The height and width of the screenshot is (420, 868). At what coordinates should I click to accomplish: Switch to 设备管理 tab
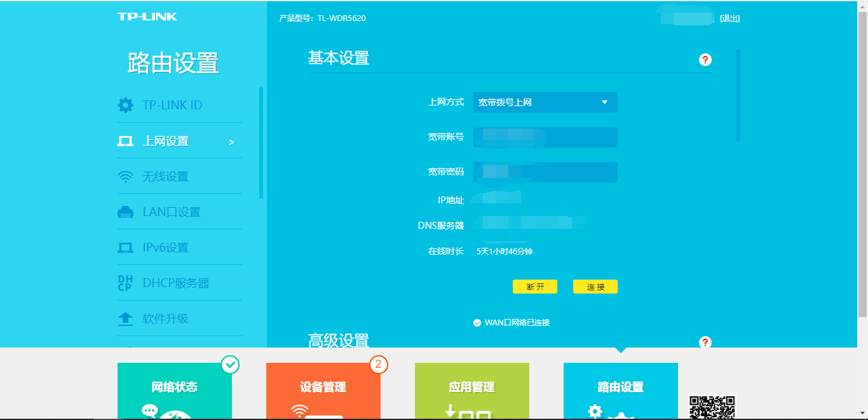click(x=323, y=391)
